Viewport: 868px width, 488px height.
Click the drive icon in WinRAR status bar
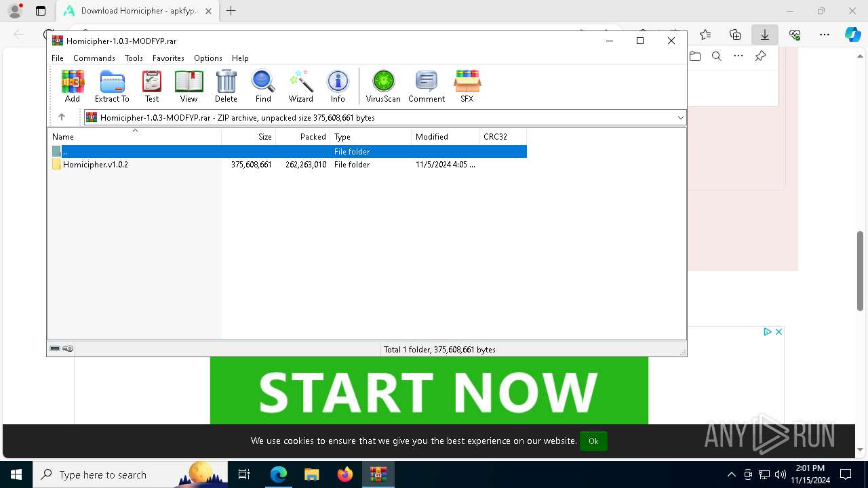pos(55,348)
